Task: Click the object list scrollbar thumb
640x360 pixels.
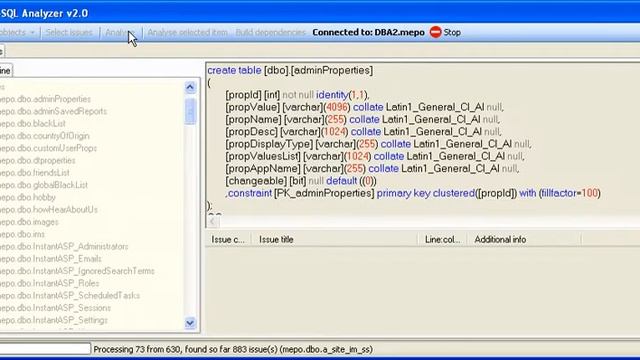Action: [x=190, y=111]
